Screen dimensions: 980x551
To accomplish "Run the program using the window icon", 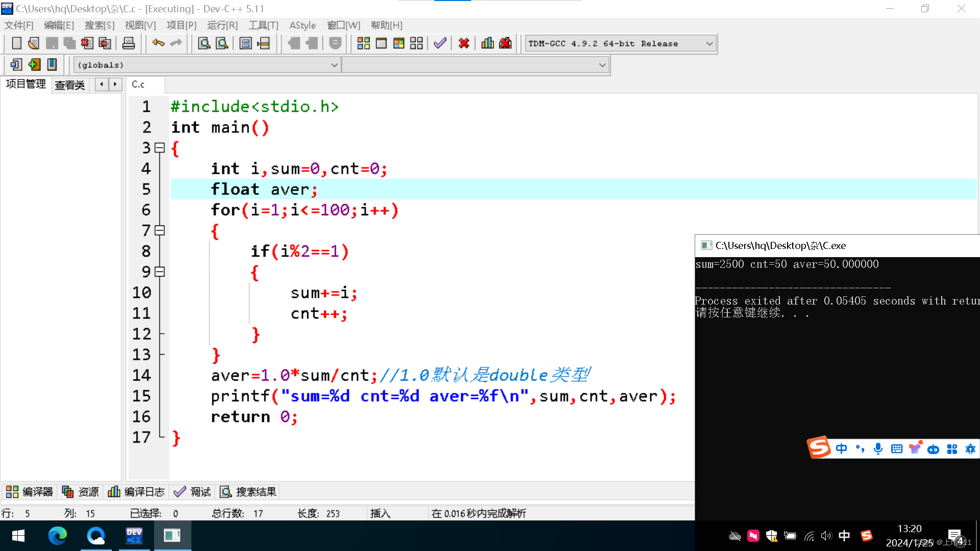I will pyautogui.click(x=381, y=43).
